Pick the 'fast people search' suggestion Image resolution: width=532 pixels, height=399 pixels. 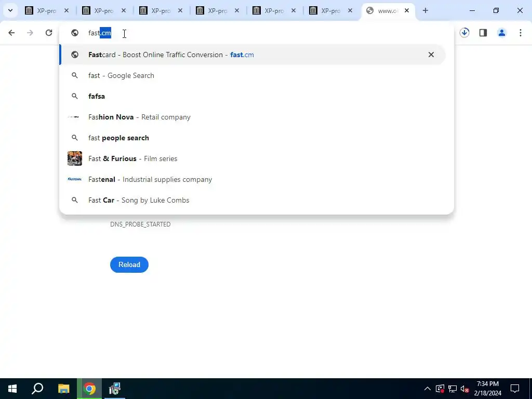pos(252,138)
